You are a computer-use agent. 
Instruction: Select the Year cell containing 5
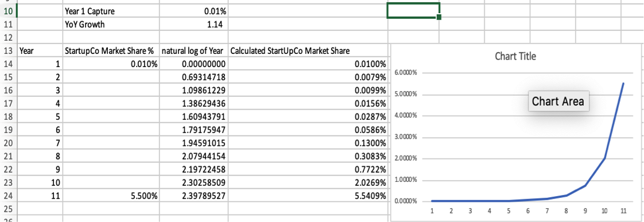pos(40,117)
